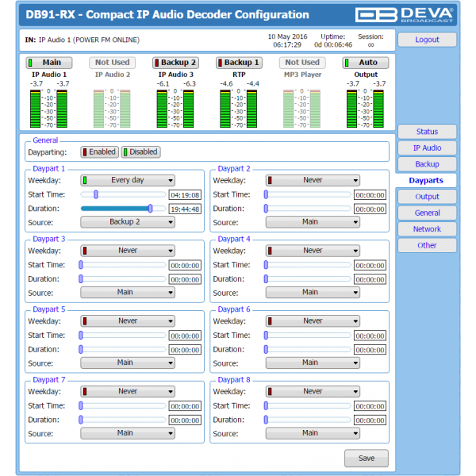Click the IN: IP Audio 1 status text
This screenshot has width=476, height=476.
[83, 40]
